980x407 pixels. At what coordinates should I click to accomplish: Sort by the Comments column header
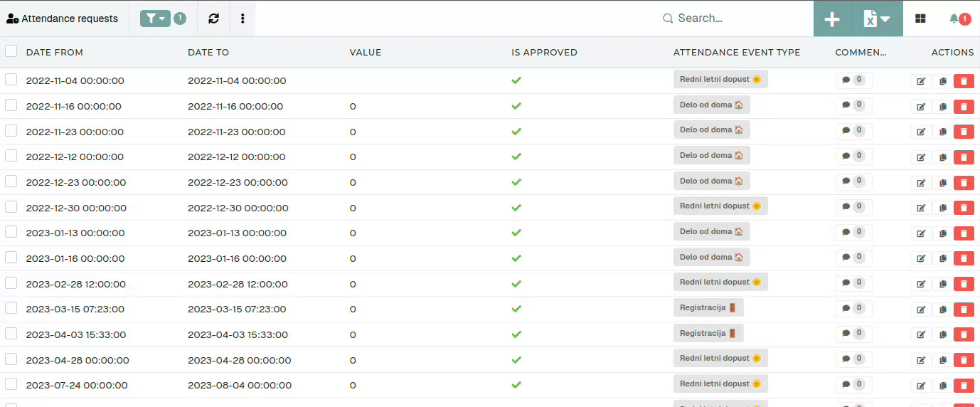click(861, 53)
